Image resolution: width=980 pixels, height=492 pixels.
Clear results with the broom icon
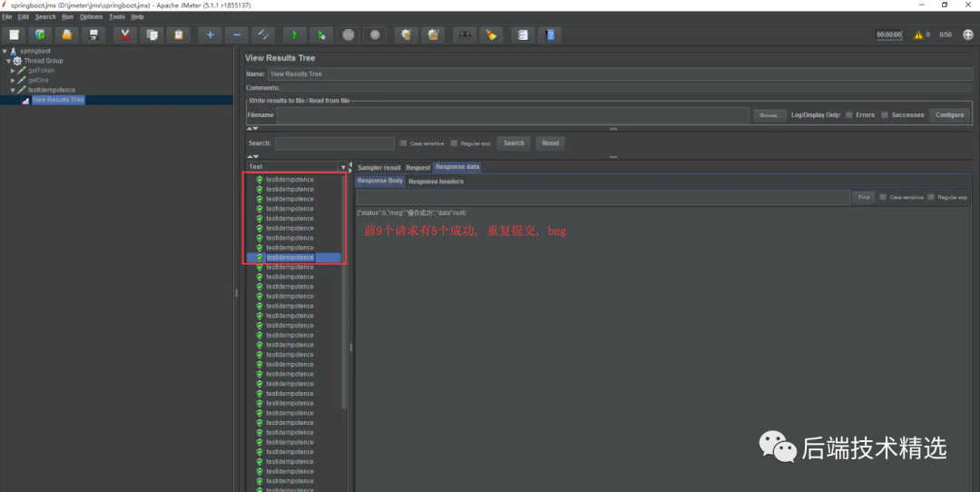click(x=407, y=35)
